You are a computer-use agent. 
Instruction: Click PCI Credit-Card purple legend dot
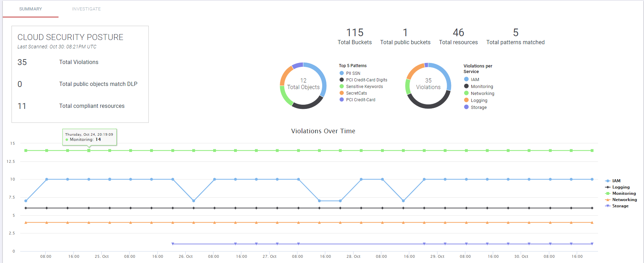[342, 99]
